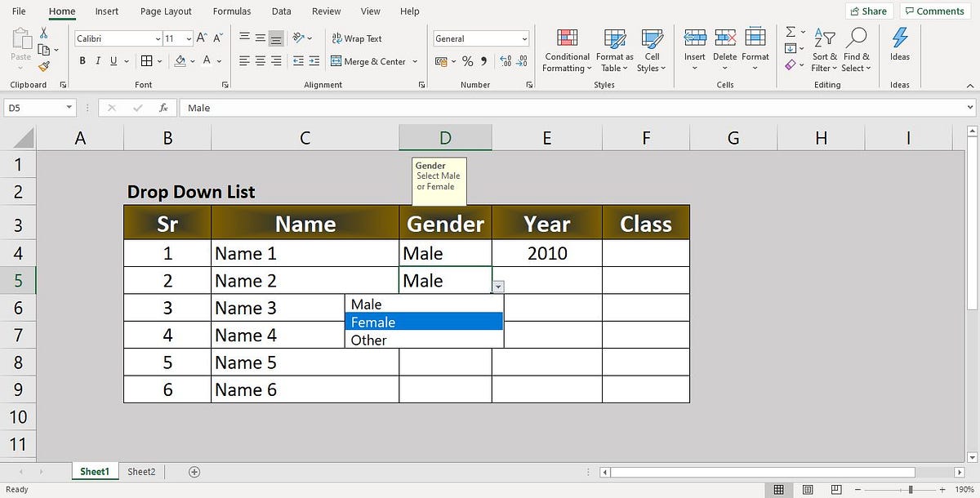Open the General number format dropdown

[524, 38]
